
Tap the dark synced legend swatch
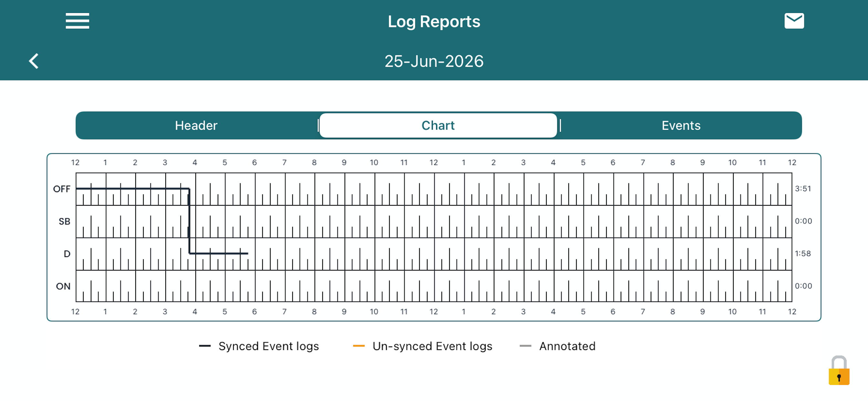pyautogui.click(x=205, y=346)
